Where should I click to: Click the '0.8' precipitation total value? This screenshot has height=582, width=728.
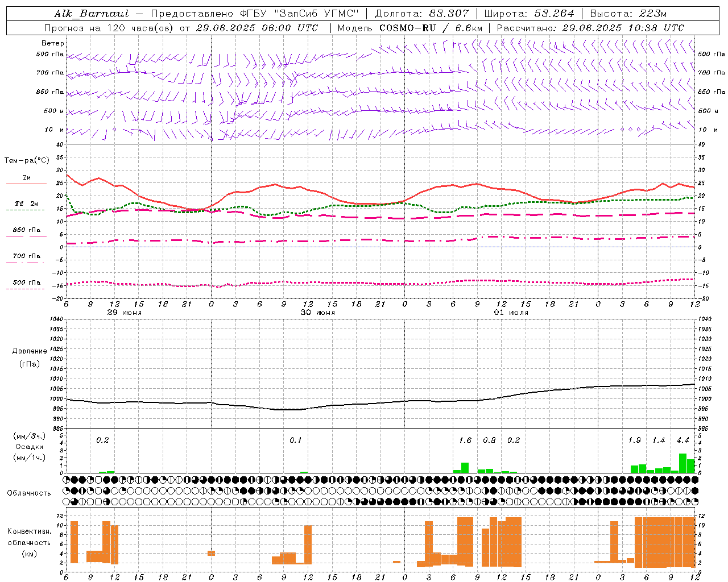click(x=489, y=440)
